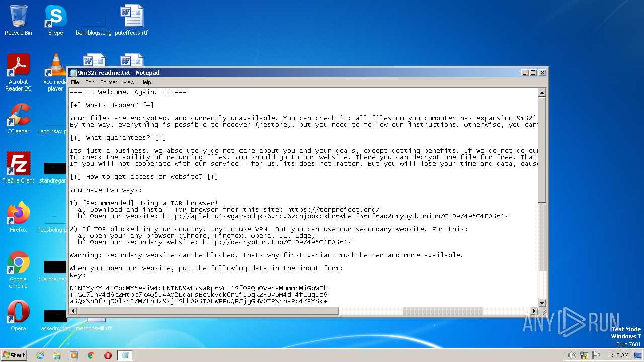Launch Opera from the desktop

18,316
